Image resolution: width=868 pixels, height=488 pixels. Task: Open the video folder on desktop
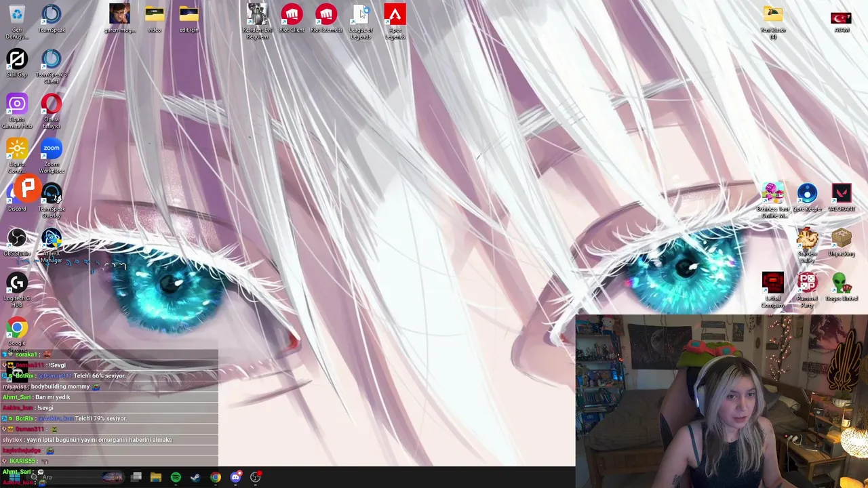155,19
